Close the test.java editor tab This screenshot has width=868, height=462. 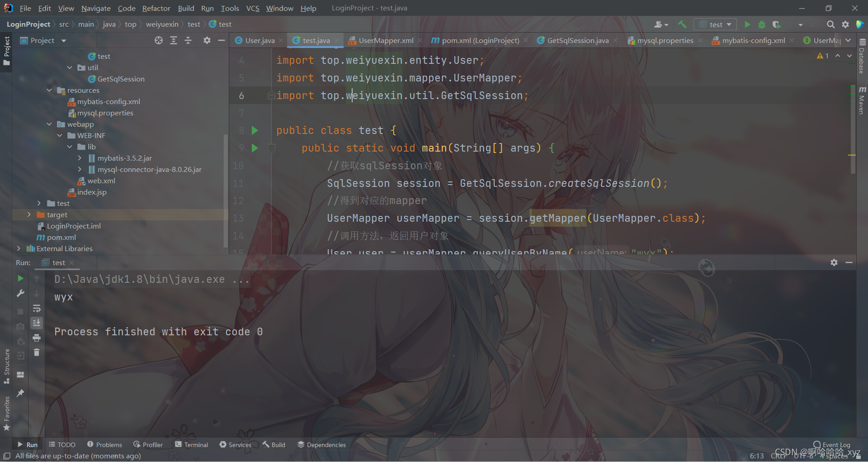[337, 40]
